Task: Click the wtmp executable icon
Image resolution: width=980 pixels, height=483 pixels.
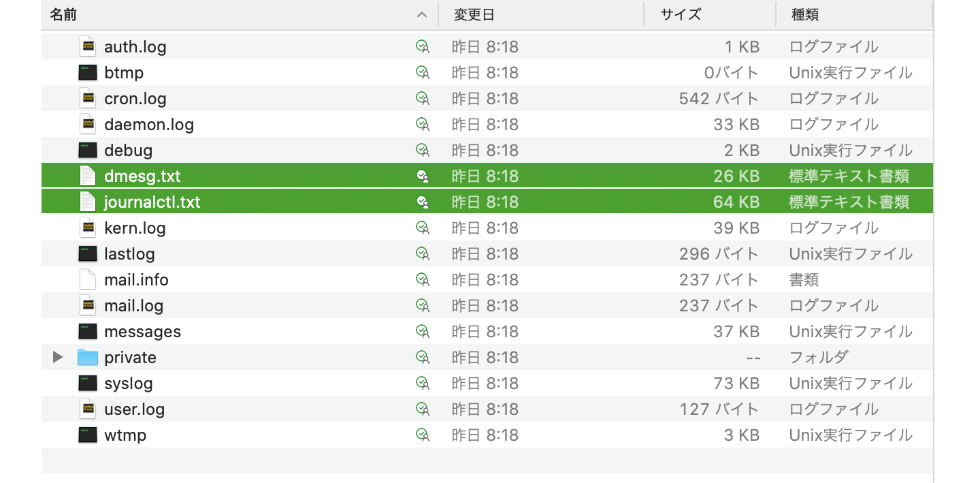Action: [87, 435]
